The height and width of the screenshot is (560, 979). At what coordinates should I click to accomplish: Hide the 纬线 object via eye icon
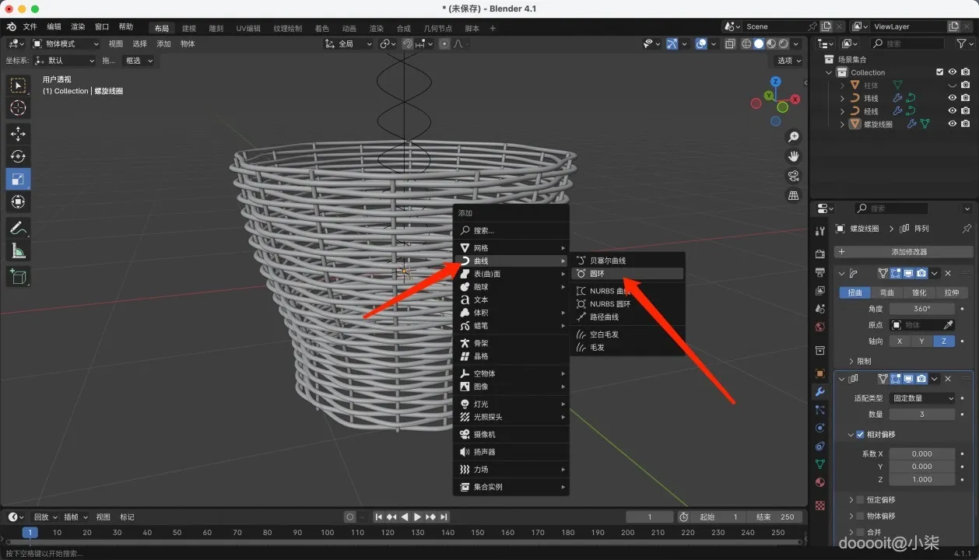(952, 98)
